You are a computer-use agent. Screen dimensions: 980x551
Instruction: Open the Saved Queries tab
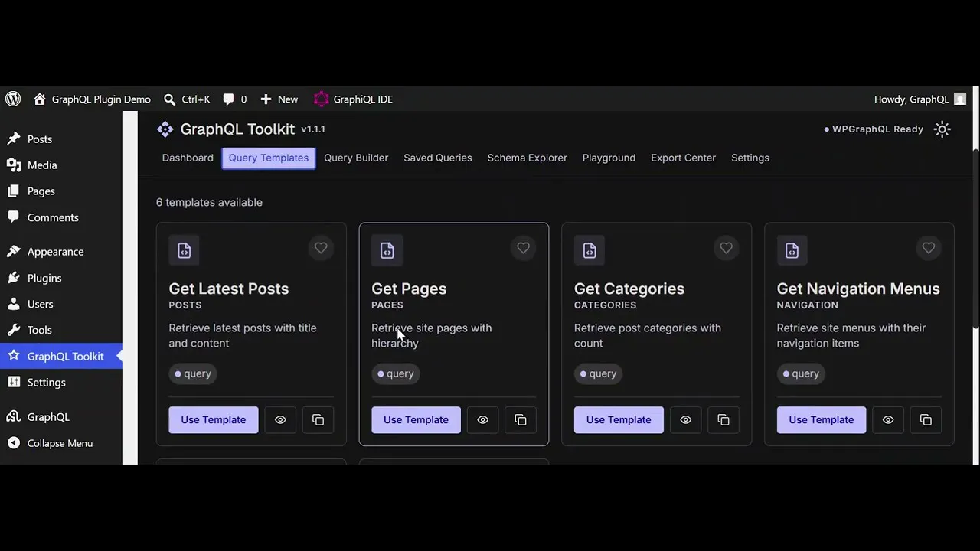pyautogui.click(x=438, y=158)
